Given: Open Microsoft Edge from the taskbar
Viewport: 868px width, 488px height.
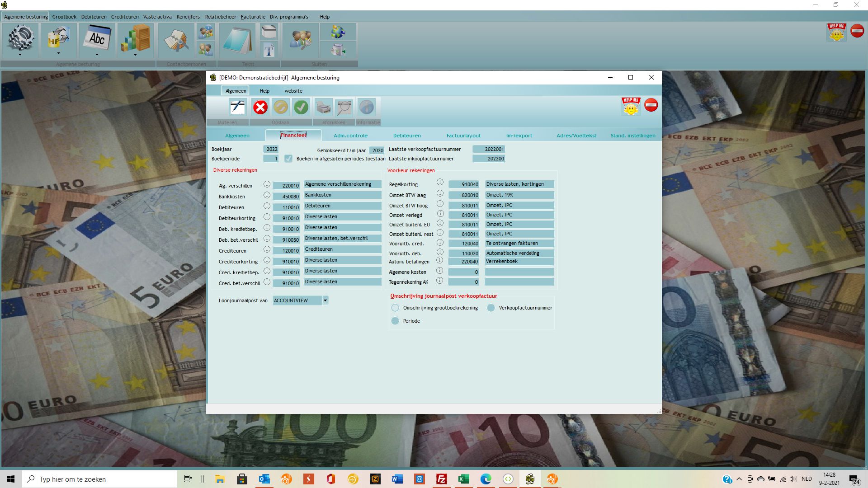Looking at the screenshot, I should [x=486, y=479].
